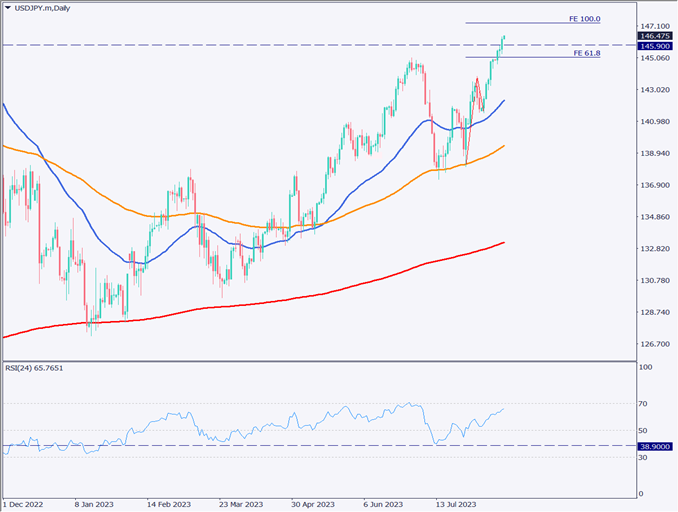The image size is (678, 512).
Task: Click the 126.700 price axis label
Action: (x=654, y=344)
